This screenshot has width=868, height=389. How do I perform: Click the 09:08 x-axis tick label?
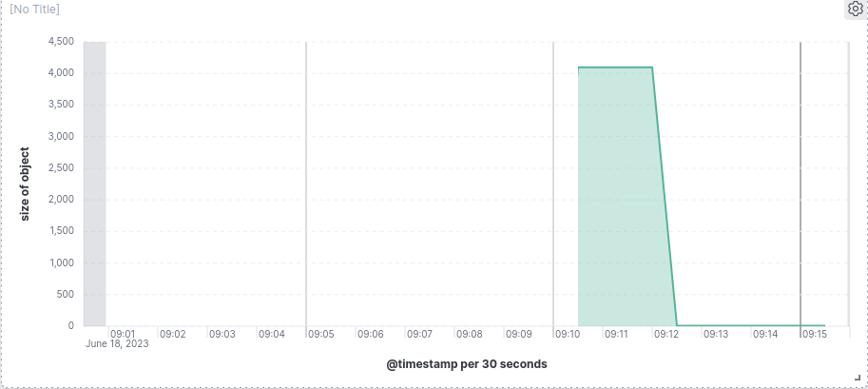pos(469,335)
